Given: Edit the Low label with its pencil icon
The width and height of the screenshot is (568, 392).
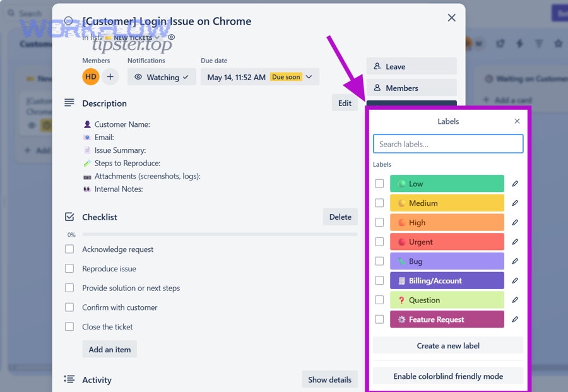Looking at the screenshot, I should [515, 184].
